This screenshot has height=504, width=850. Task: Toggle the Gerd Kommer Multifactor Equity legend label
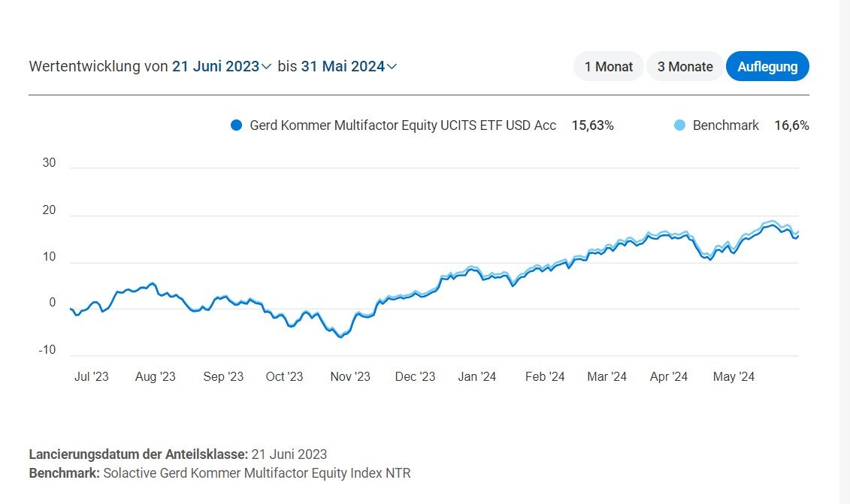(403, 125)
